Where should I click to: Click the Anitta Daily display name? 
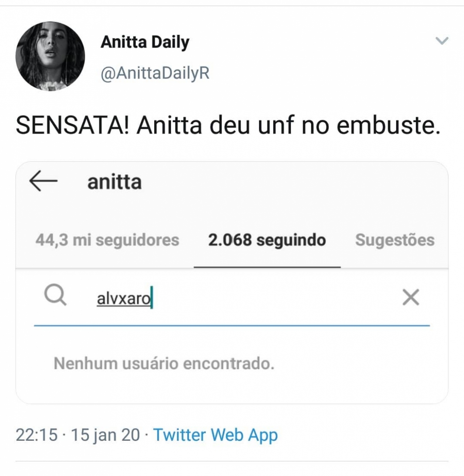pos(145,42)
